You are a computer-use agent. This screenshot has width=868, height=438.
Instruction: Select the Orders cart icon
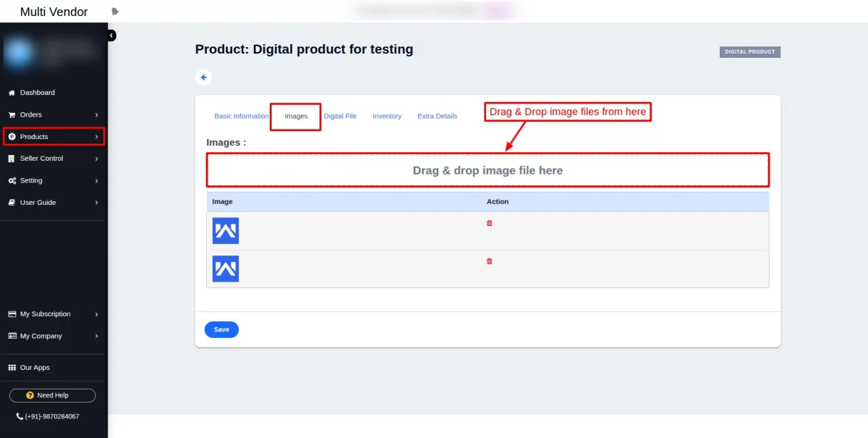(11, 114)
